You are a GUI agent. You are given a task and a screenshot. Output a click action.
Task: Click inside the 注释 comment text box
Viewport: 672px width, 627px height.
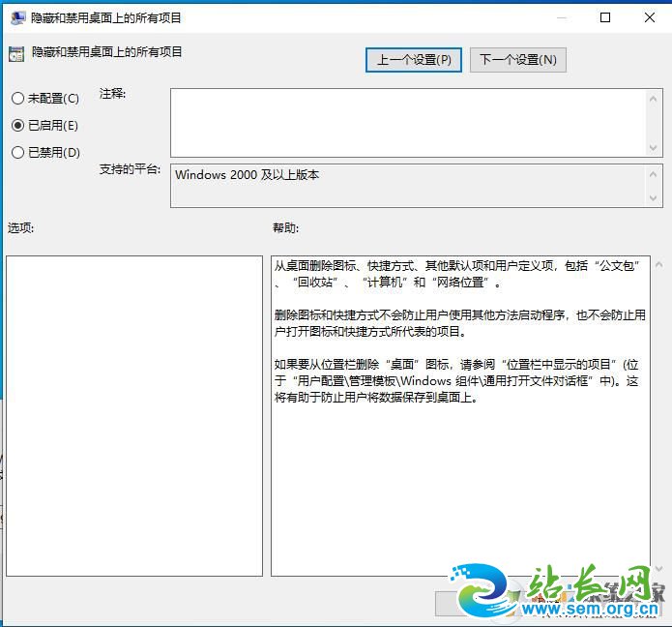(x=408, y=123)
